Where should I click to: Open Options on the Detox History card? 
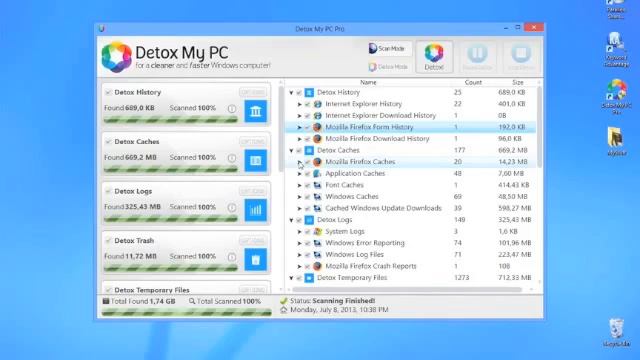coord(253,92)
